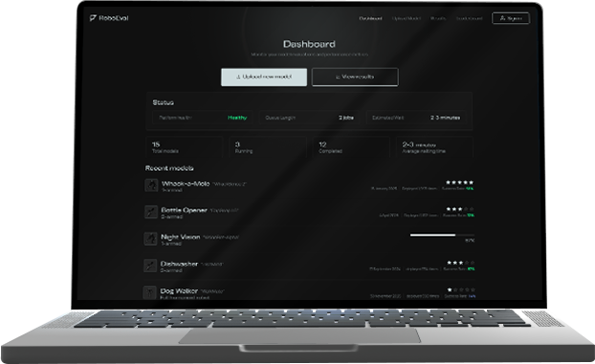Open the Bottle Opener model name

(184, 210)
